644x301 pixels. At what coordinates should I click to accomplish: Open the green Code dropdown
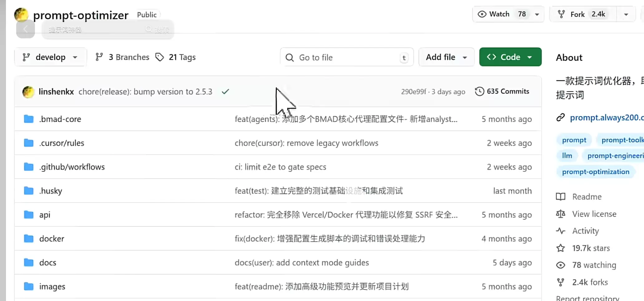[x=510, y=57]
